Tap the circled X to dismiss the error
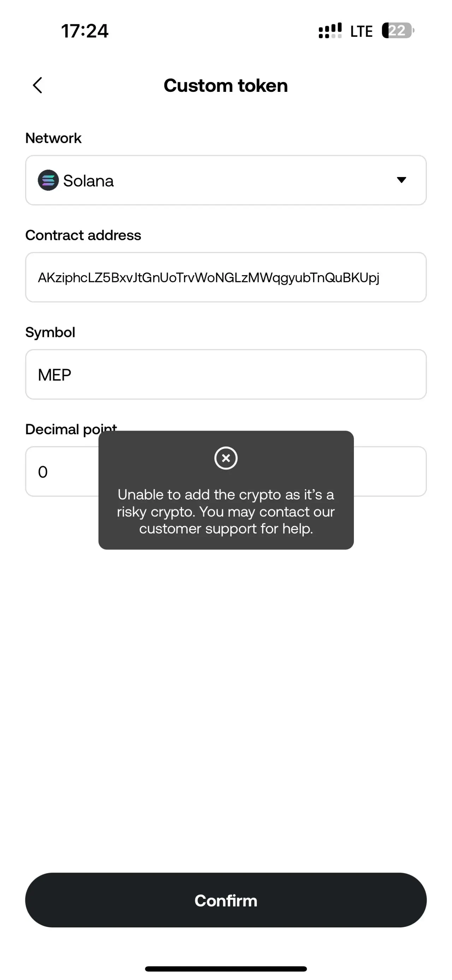 click(226, 458)
